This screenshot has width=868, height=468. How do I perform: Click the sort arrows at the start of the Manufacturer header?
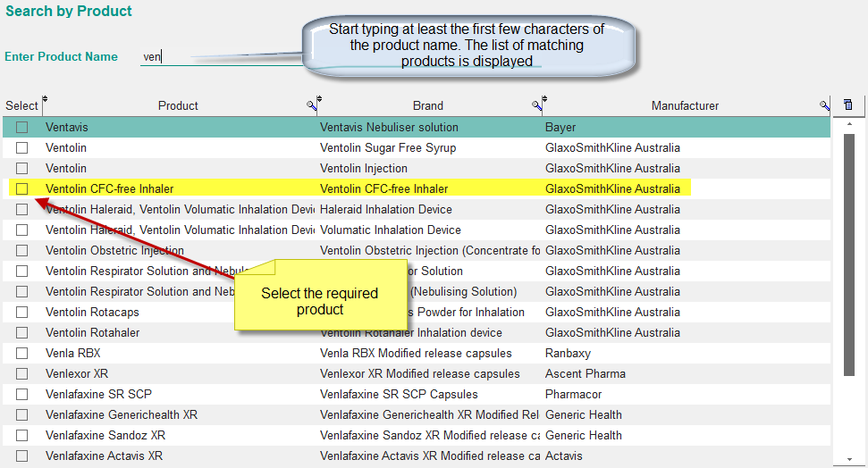[x=544, y=99]
